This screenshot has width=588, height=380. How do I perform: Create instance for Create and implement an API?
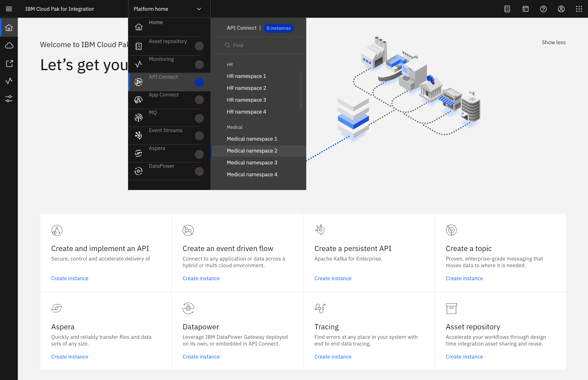tap(70, 278)
